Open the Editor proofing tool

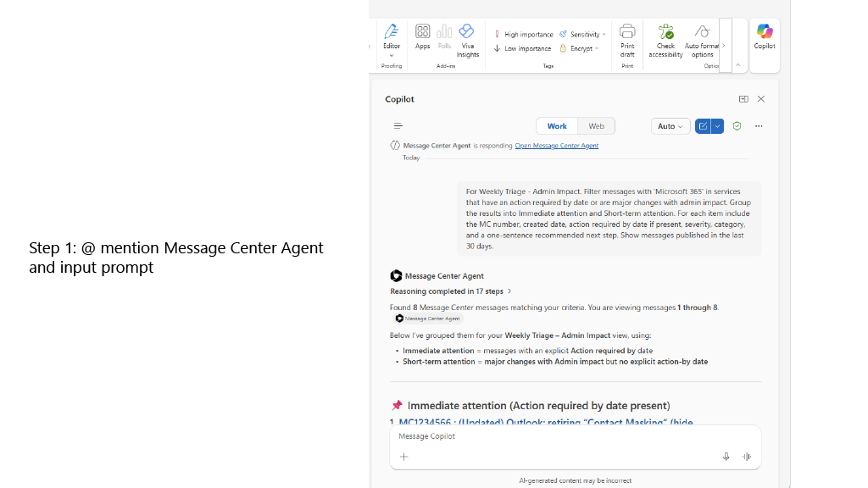coord(392,37)
